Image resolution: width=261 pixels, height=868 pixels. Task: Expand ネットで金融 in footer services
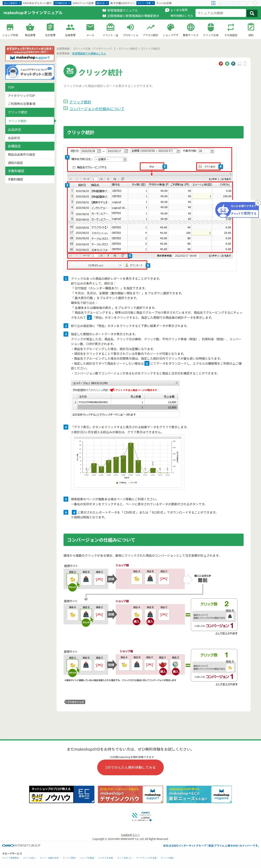coord(168,858)
